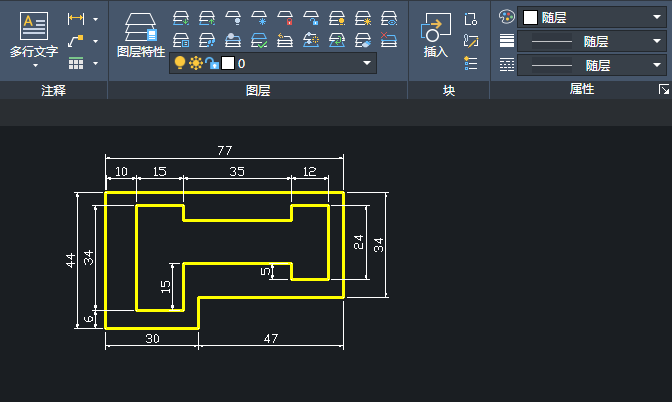672x402 pixels.
Task: Open the linetype ByLayer dropdown
Action: (x=657, y=65)
